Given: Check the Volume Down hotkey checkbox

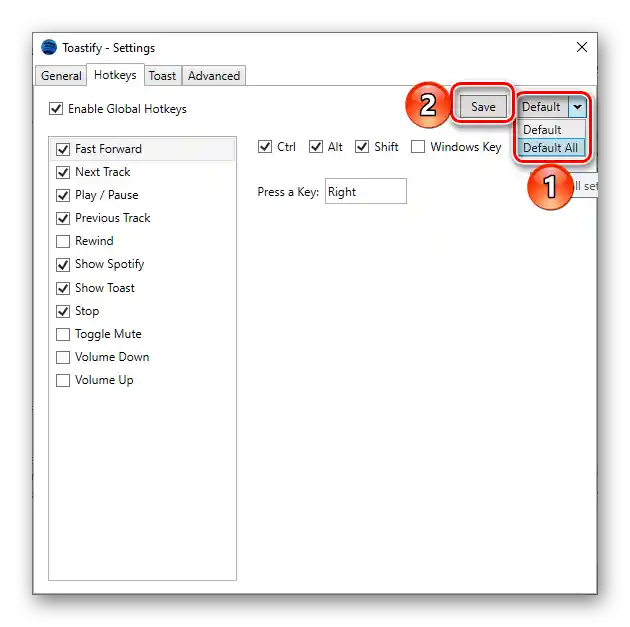Looking at the screenshot, I should coord(63,357).
